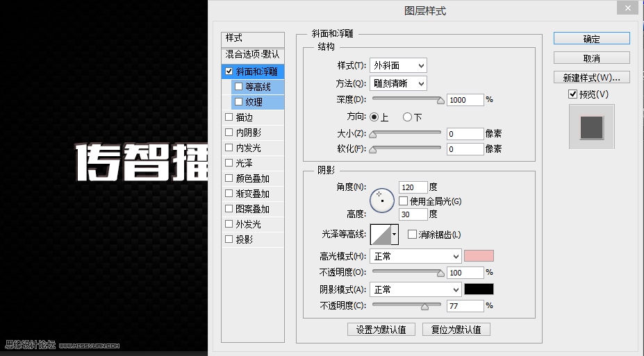Viewport: 644px width, 356px height.
Task: Click highlight opacity field showing 100
Action: coord(465,273)
